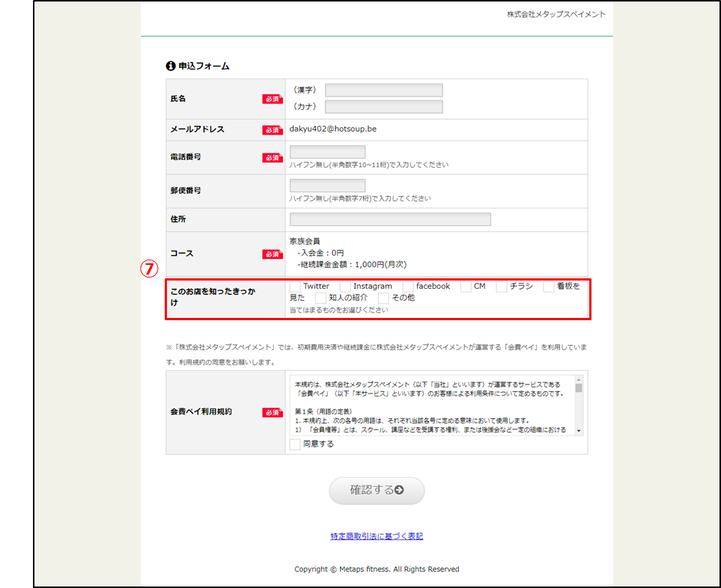Click the 郵便番号 input field

click(x=327, y=186)
